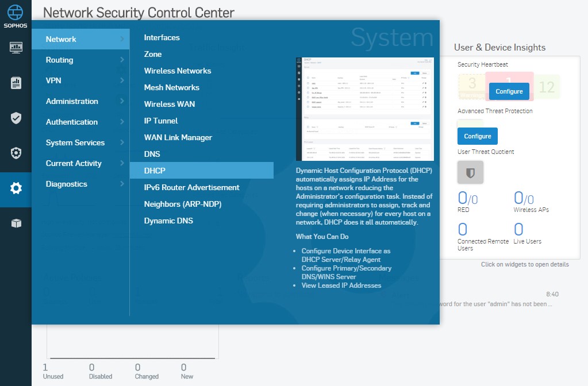Image resolution: width=588 pixels, height=386 pixels.
Task: Open the Objects cube icon in sidebar
Action: coord(16,223)
